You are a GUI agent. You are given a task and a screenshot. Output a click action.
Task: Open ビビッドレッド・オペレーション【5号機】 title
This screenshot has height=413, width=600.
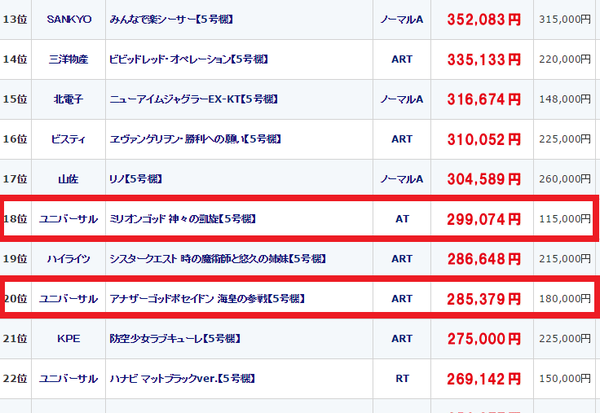click(x=189, y=59)
